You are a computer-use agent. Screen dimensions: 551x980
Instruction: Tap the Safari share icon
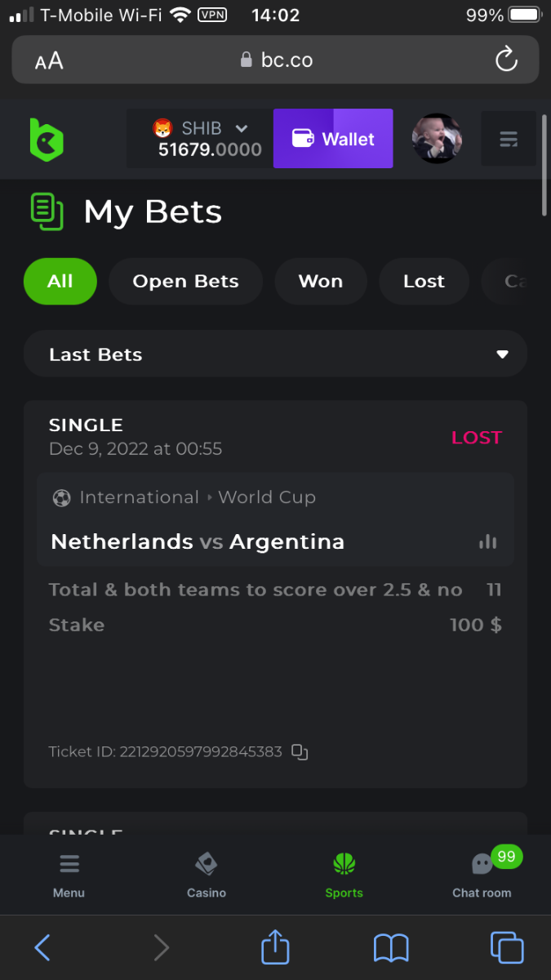275,948
